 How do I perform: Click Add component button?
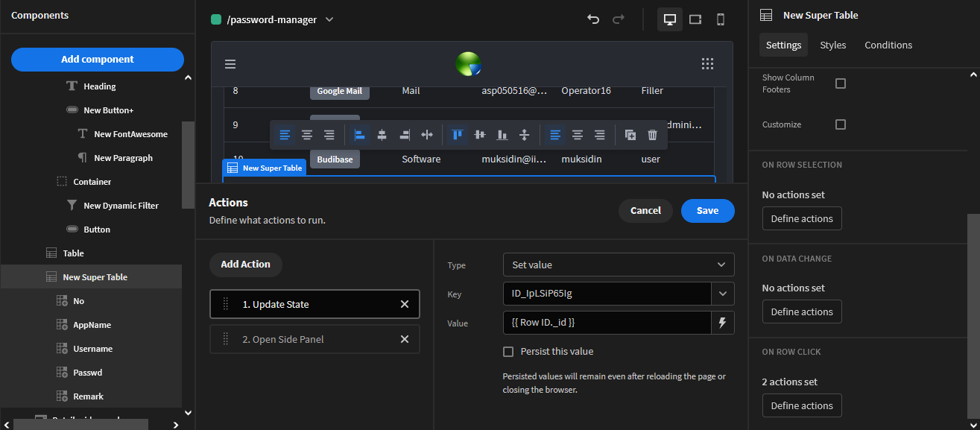pos(98,60)
